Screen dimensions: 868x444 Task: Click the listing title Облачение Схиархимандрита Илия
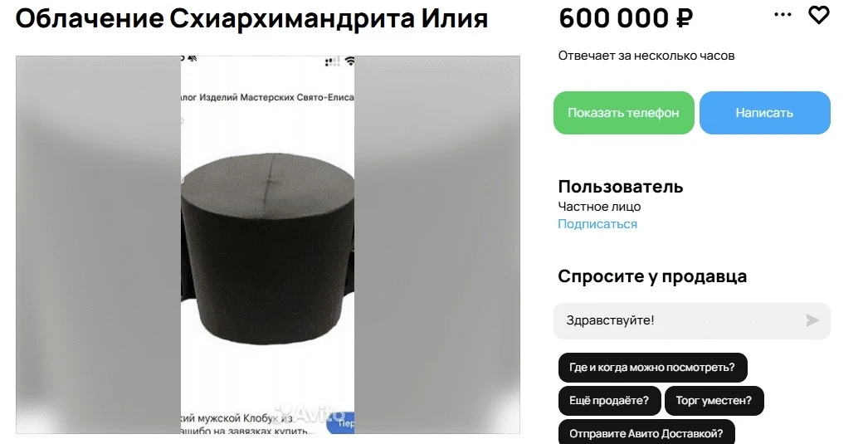tap(252, 18)
